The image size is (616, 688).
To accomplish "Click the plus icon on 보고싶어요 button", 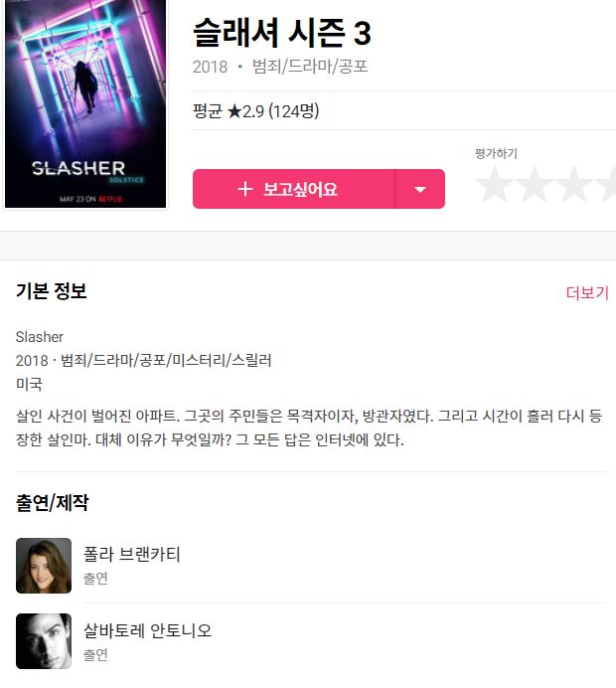I will point(245,189).
